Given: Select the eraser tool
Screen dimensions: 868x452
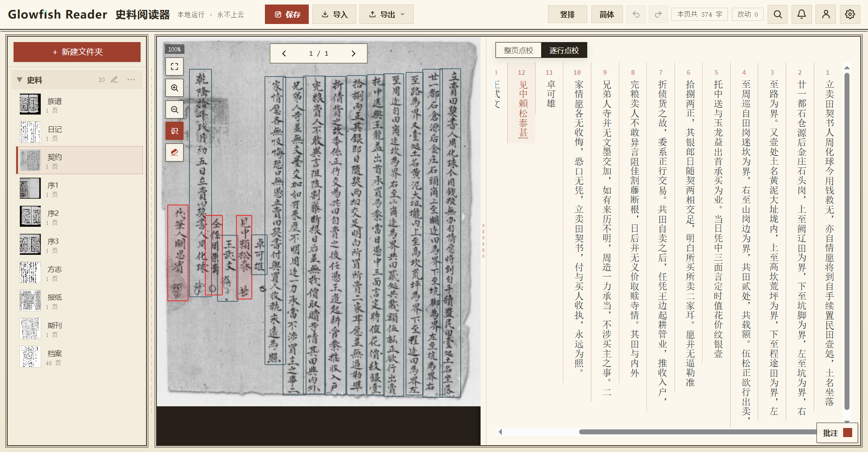Looking at the screenshot, I should [175, 152].
